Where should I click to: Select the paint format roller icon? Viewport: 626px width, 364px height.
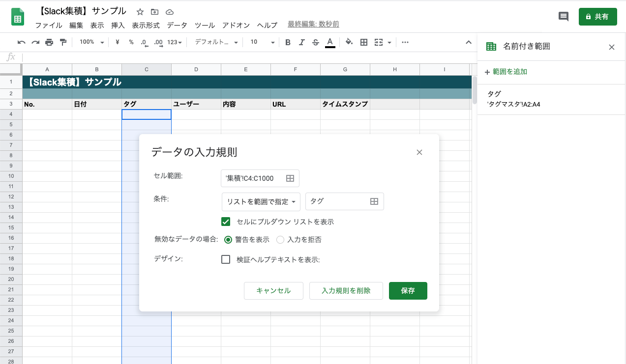point(63,42)
